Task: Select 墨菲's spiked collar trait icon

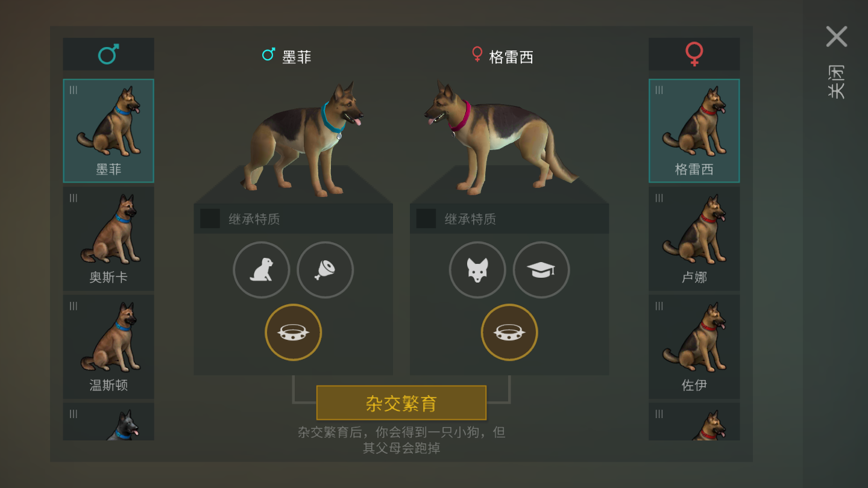Action: [x=294, y=333]
